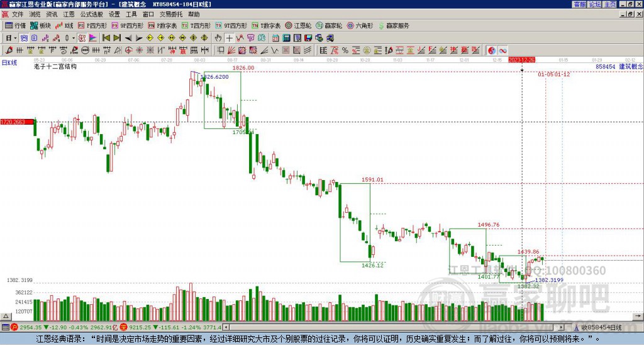Click the 收858454日线 status label

pos(601,327)
